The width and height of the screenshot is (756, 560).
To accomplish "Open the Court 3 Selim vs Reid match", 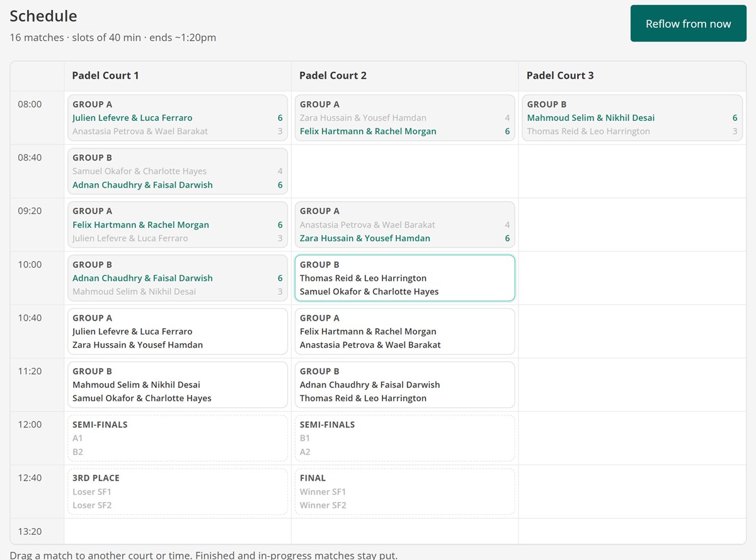I will pos(632,118).
